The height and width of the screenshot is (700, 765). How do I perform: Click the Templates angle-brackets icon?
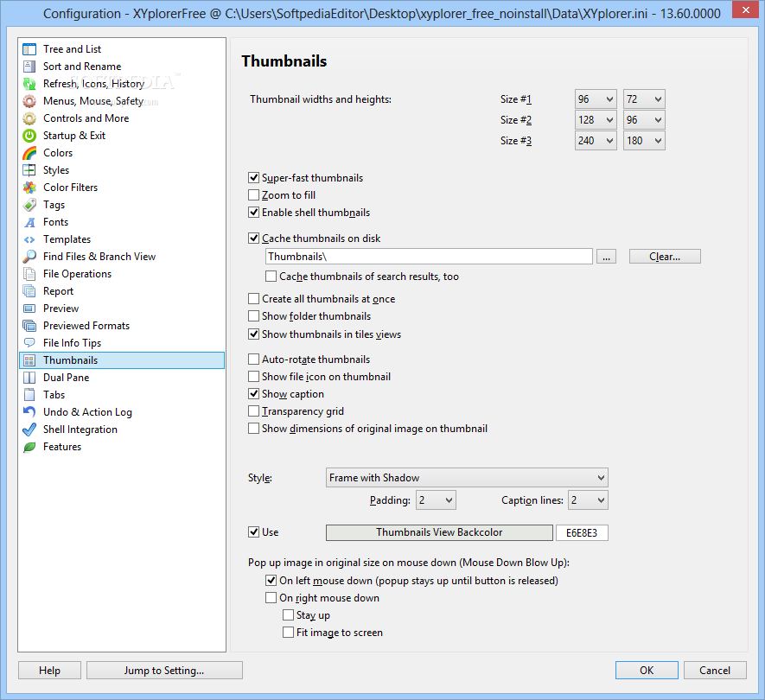pos(29,239)
